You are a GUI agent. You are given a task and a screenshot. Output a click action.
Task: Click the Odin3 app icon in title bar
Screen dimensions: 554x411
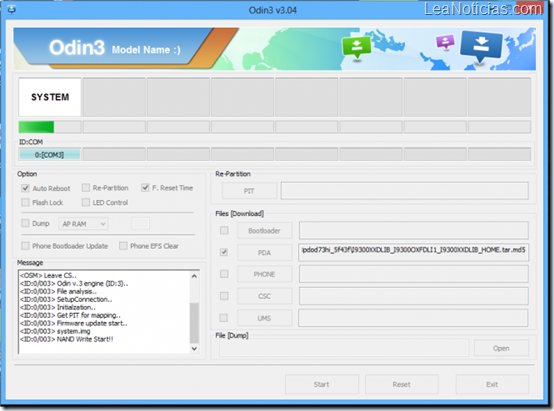pos(11,9)
